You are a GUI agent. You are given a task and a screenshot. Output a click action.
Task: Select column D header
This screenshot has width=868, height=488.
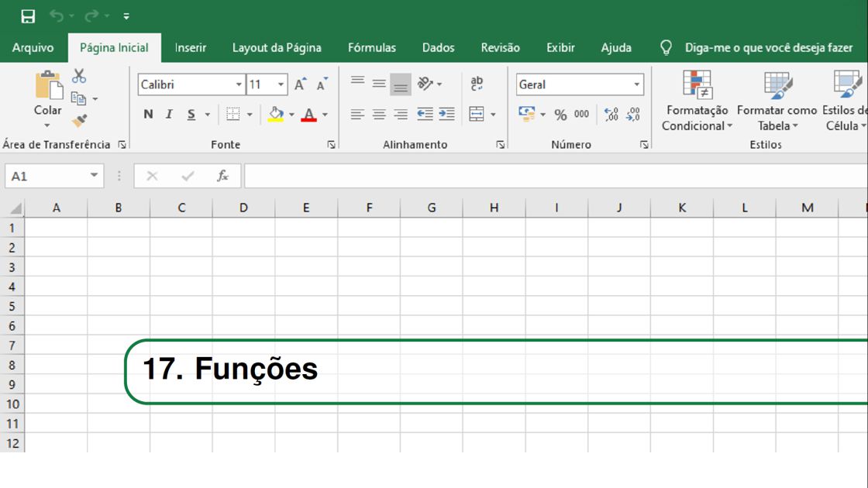click(243, 208)
